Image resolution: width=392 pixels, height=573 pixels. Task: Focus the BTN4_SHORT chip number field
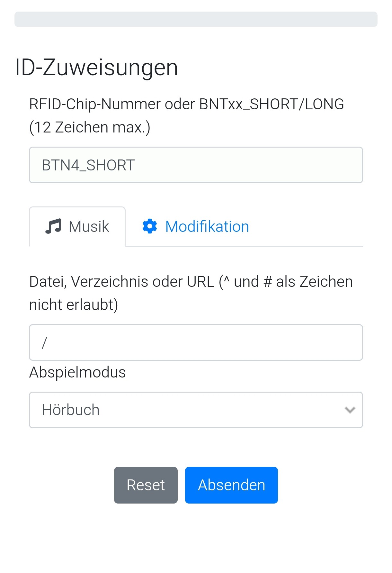pos(196,165)
